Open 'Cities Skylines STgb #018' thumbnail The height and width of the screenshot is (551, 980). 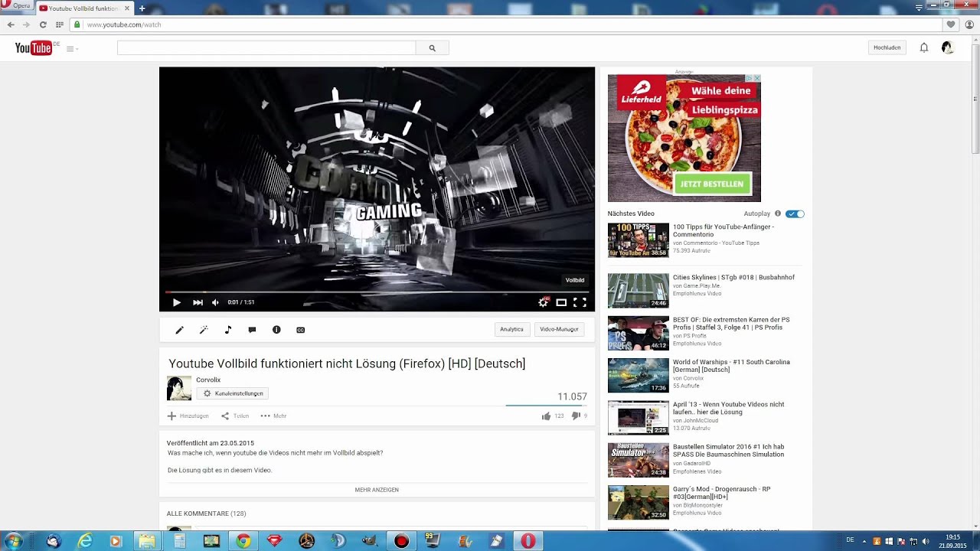pos(638,291)
